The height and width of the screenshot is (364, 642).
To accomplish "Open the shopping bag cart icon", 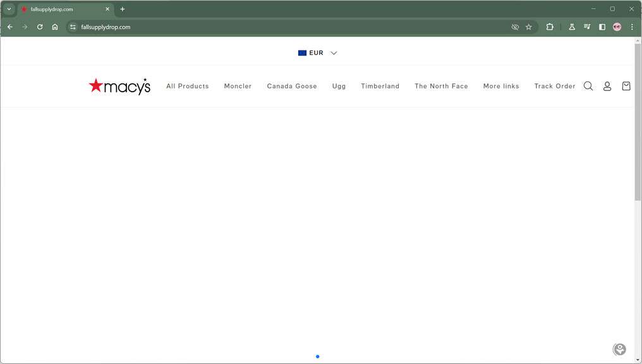I will point(626,86).
